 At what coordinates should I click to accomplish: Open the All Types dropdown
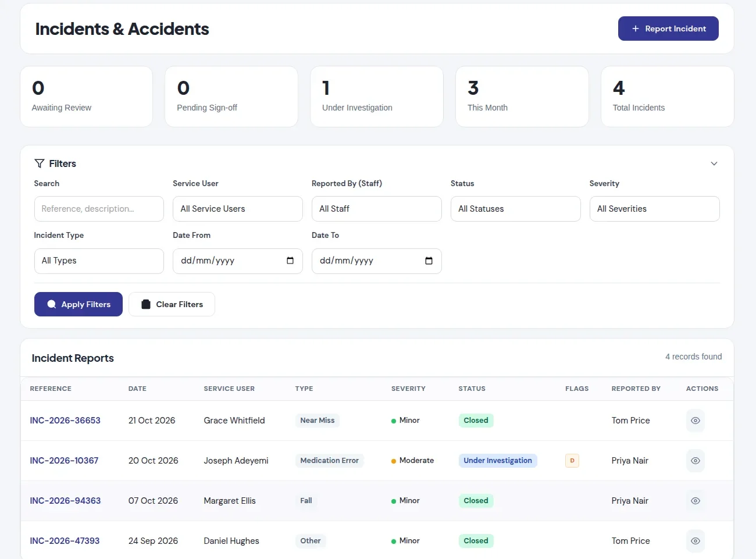tap(99, 261)
